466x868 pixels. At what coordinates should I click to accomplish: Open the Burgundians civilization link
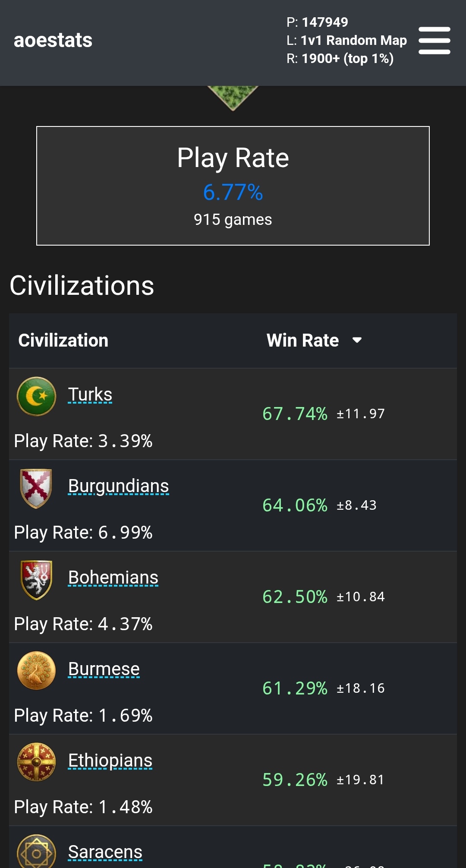[x=119, y=486]
